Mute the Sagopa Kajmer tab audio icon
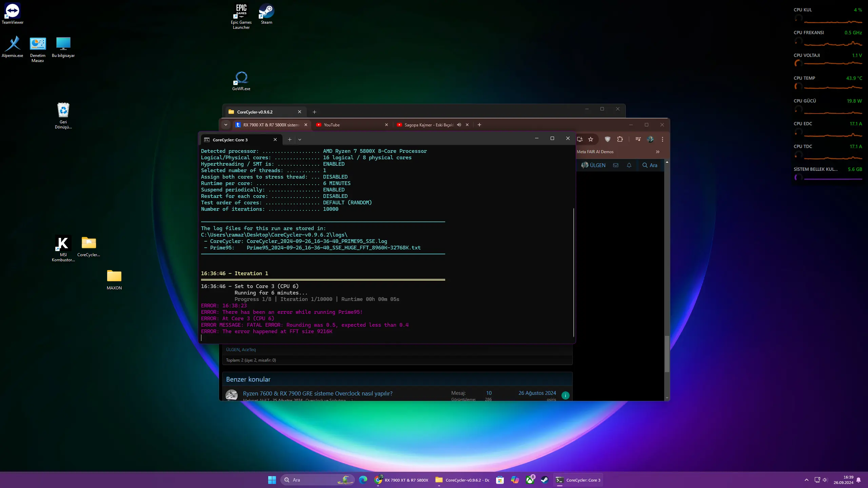This screenshot has height=488, width=868. [459, 125]
